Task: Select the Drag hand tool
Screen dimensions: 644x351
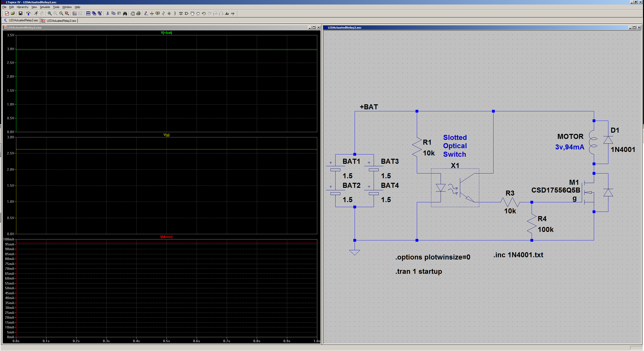Action: pos(198,14)
